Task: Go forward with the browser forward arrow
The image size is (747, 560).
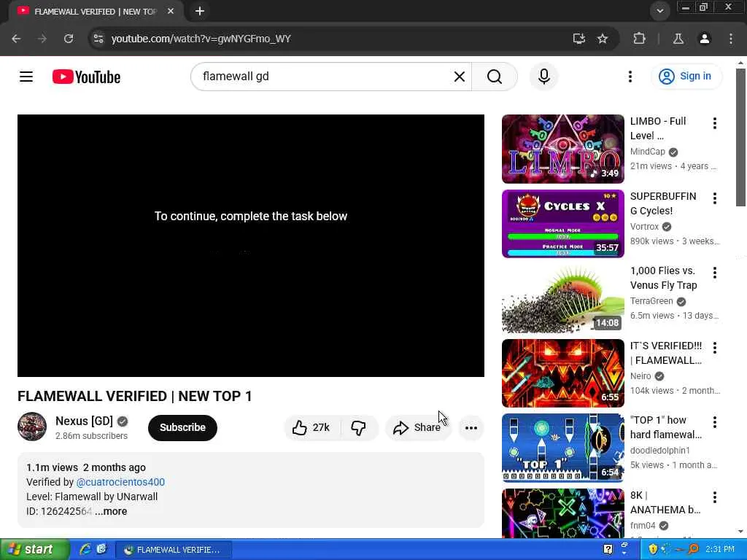Action: point(42,39)
